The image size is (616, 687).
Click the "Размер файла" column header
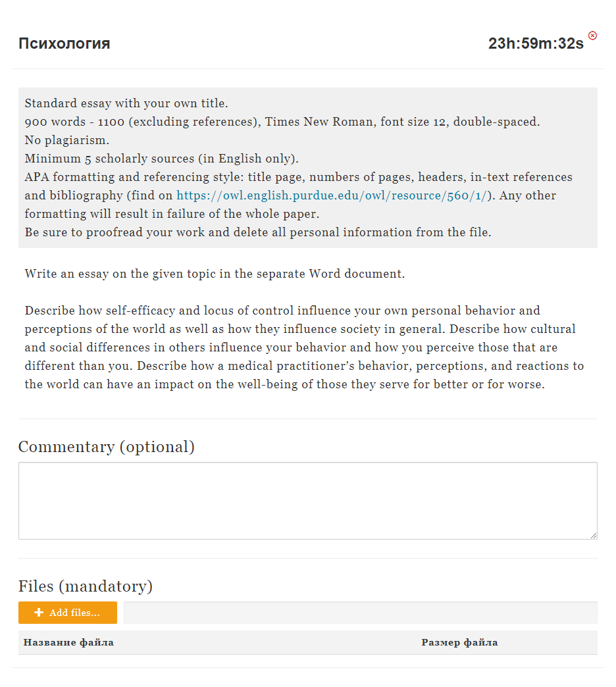click(459, 642)
